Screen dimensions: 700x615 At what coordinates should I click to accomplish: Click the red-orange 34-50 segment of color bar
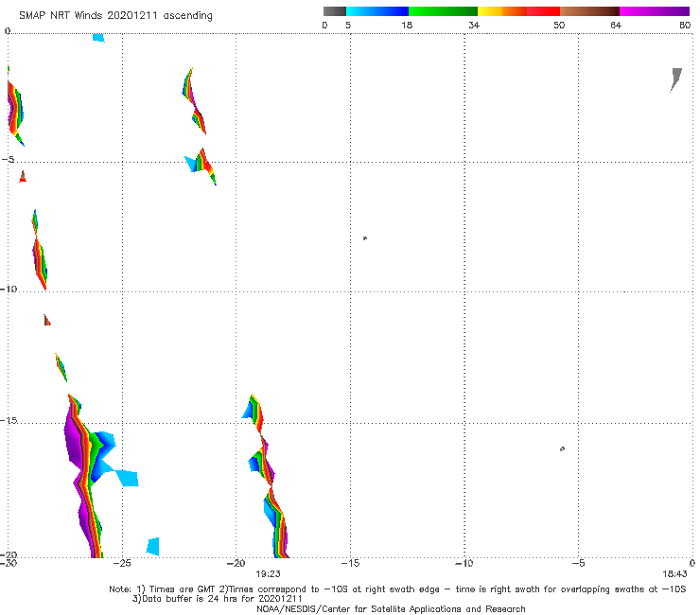coord(518,11)
